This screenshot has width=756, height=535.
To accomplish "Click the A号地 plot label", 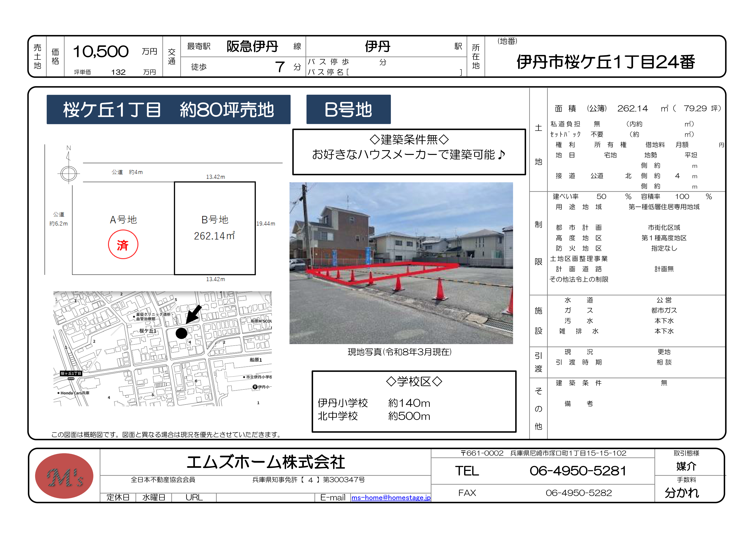I will click(123, 219).
